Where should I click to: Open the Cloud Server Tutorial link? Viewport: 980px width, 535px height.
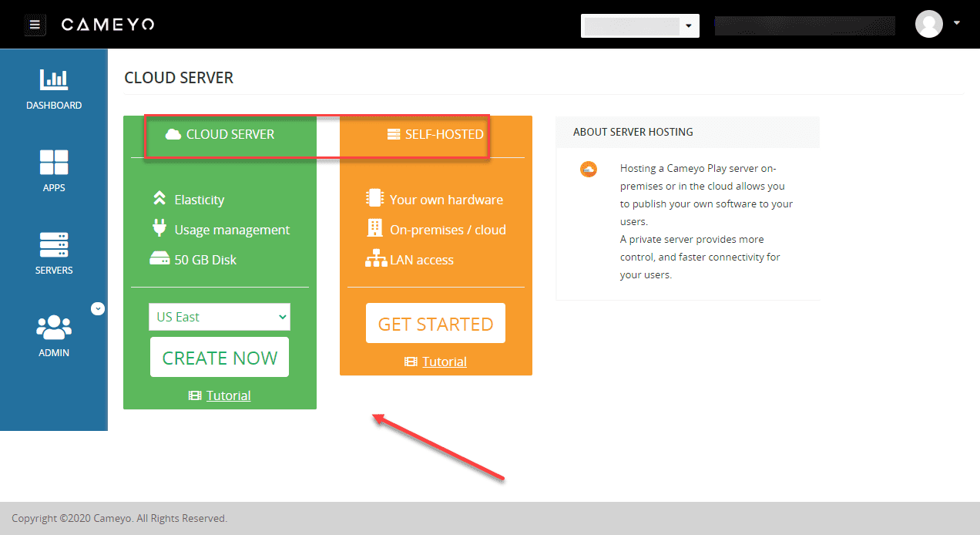point(228,395)
